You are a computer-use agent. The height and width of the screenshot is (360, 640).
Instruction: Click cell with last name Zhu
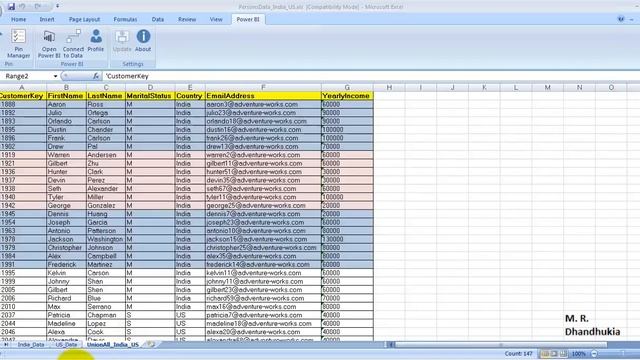(106, 163)
